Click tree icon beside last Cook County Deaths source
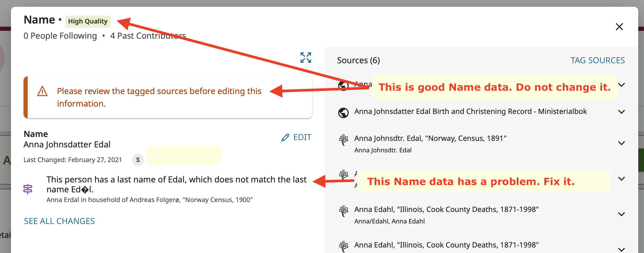 [344, 246]
